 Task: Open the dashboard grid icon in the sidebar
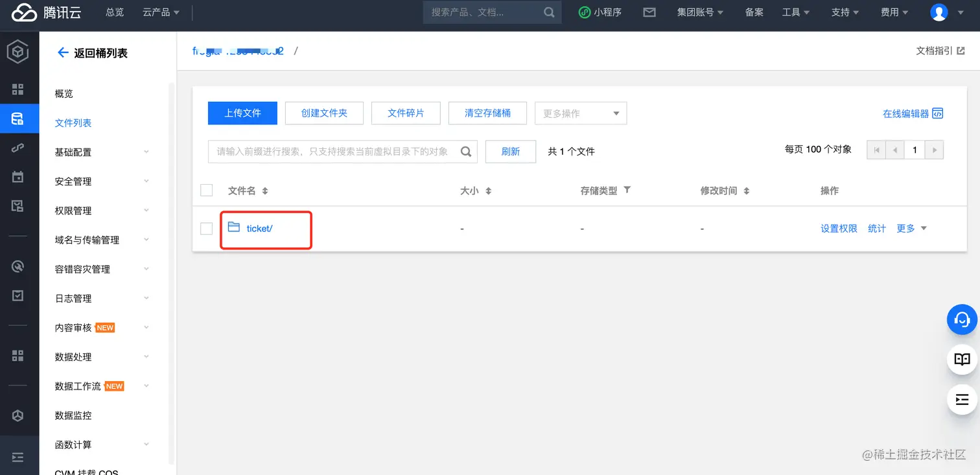[18, 89]
